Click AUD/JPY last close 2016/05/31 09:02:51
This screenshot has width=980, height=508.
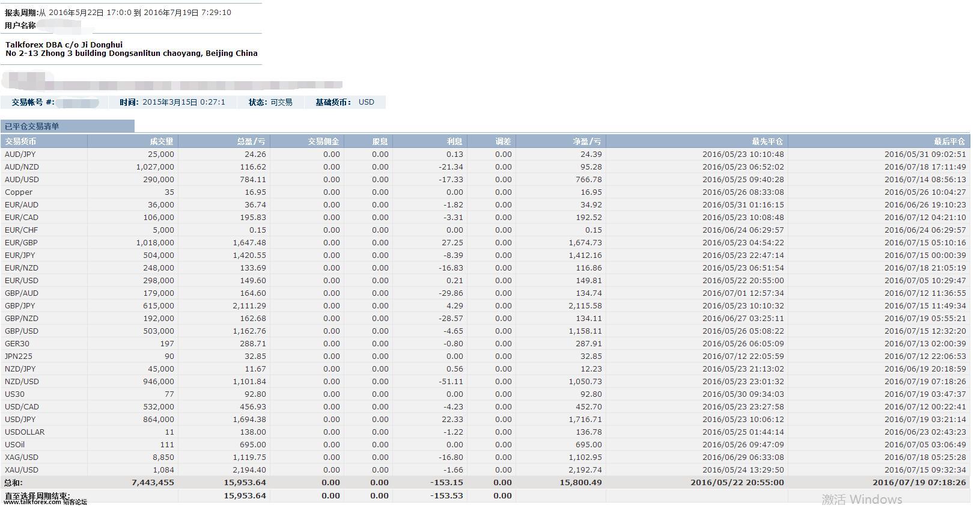pyautogui.click(x=925, y=155)
